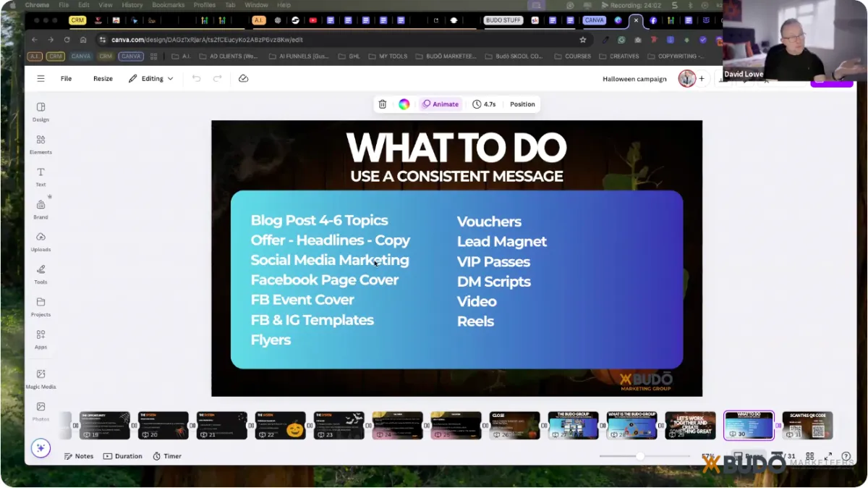868x488 pixels.
Task: Open the 4.7s page duration setting
Action: [484, 104]
